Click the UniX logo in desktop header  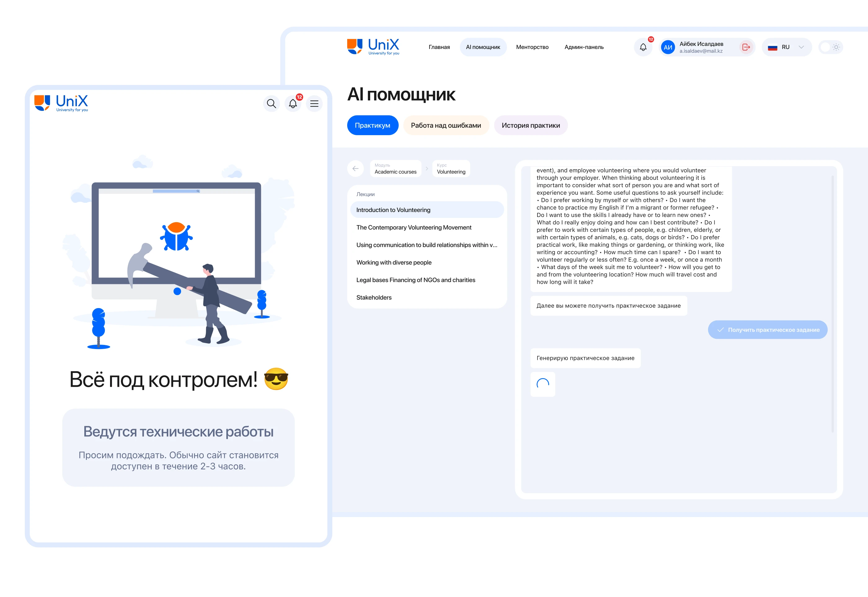click(x=373, y=47)
